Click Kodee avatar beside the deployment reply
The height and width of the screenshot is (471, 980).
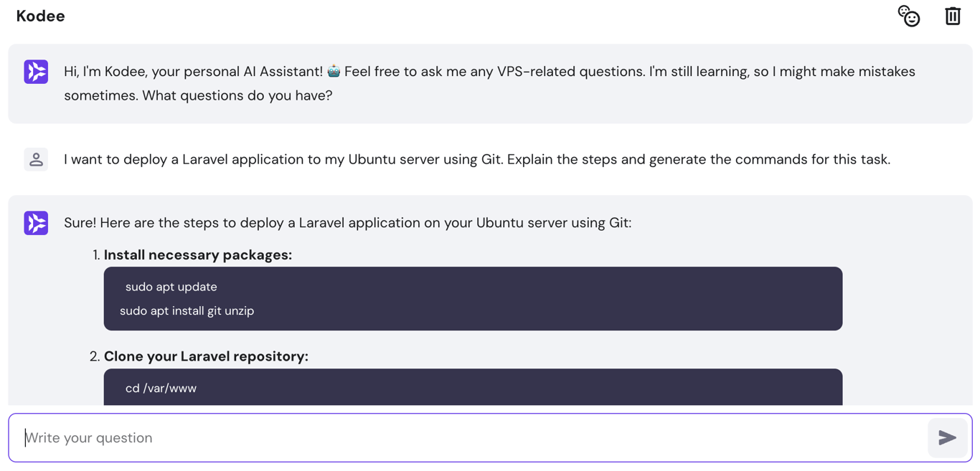(x=36, y=223)
